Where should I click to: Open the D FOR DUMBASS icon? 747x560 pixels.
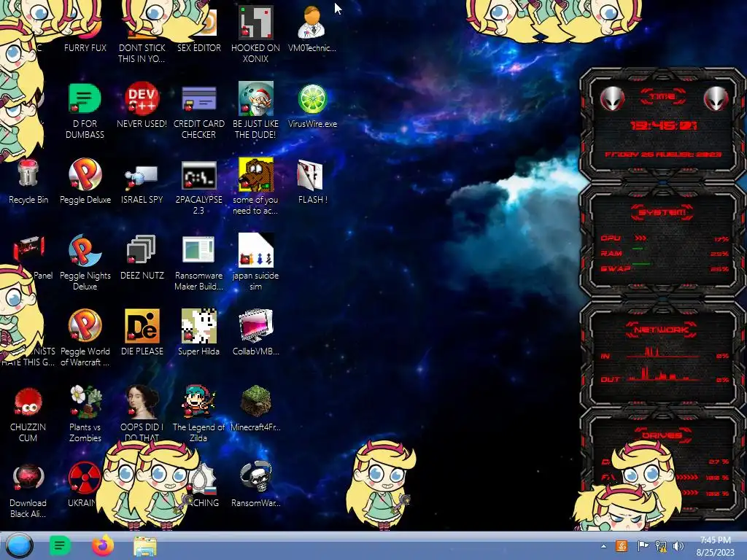pyautogui.click(x=85, y=98)
